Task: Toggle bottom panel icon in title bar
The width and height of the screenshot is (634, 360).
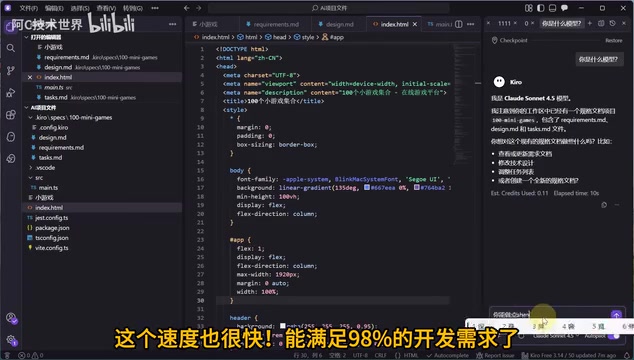Action: click(x=552, y=8)
